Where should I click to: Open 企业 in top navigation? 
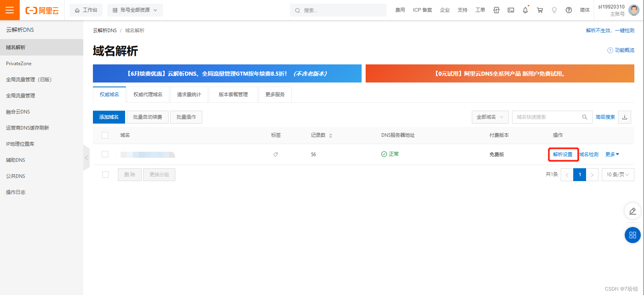click(x=445, y=10)
